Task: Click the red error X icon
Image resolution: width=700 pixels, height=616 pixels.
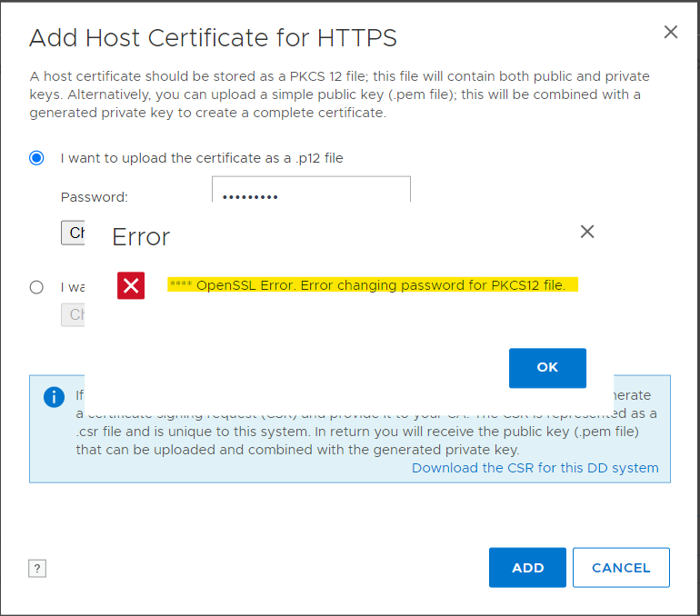Action: (131, 286)
